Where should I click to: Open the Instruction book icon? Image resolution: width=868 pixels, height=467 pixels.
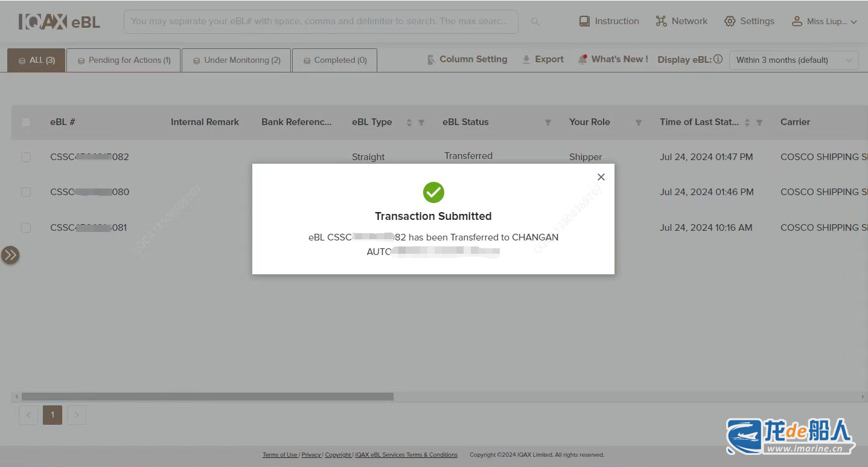pos(584,21)
